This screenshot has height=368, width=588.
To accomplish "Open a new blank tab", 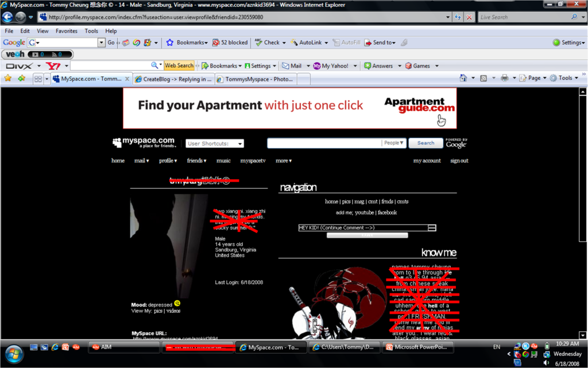I will click(x=304, y=79).
